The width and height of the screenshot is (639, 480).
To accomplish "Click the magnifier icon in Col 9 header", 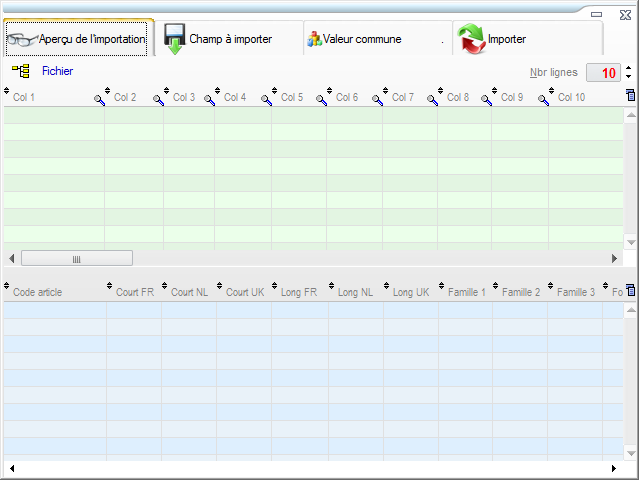I will click(x=543, y=100).
